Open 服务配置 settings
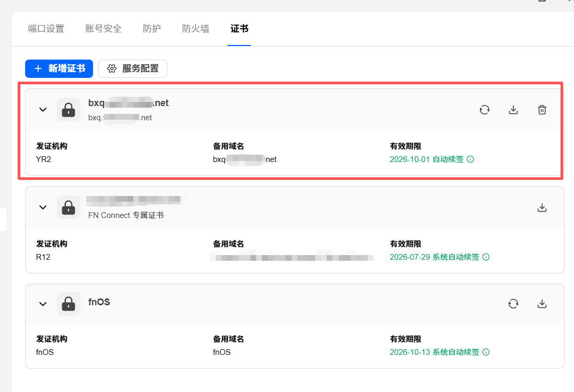Screen dimensions: 574x392 point(133,68)
